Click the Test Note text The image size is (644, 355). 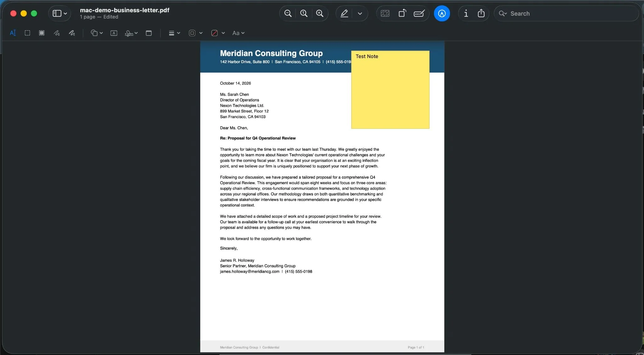[x=367, y=56]
